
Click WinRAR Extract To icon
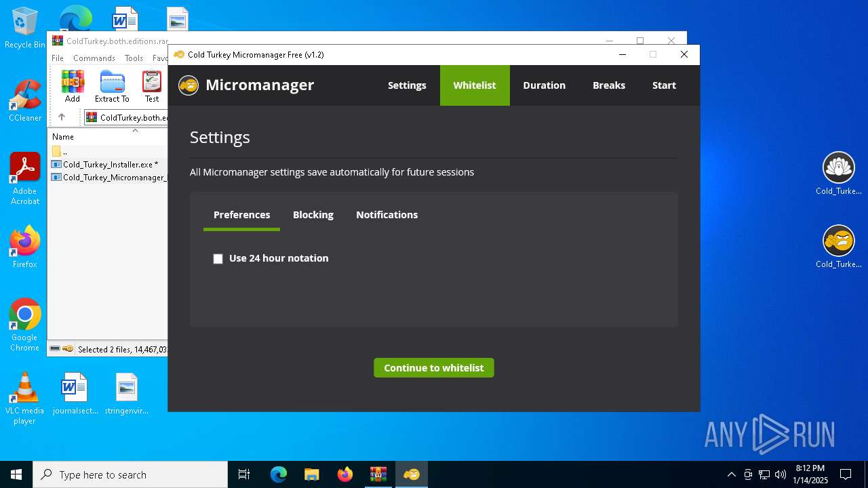pyautogui.click(x=112, y=87)
